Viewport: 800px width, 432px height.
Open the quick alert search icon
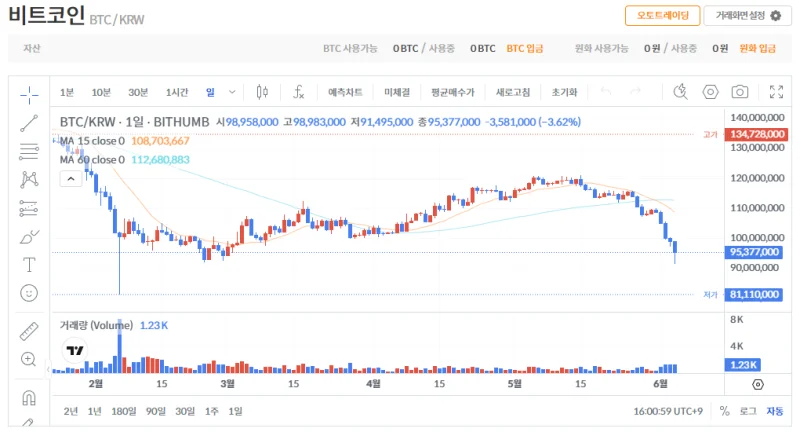coord(680,92)
